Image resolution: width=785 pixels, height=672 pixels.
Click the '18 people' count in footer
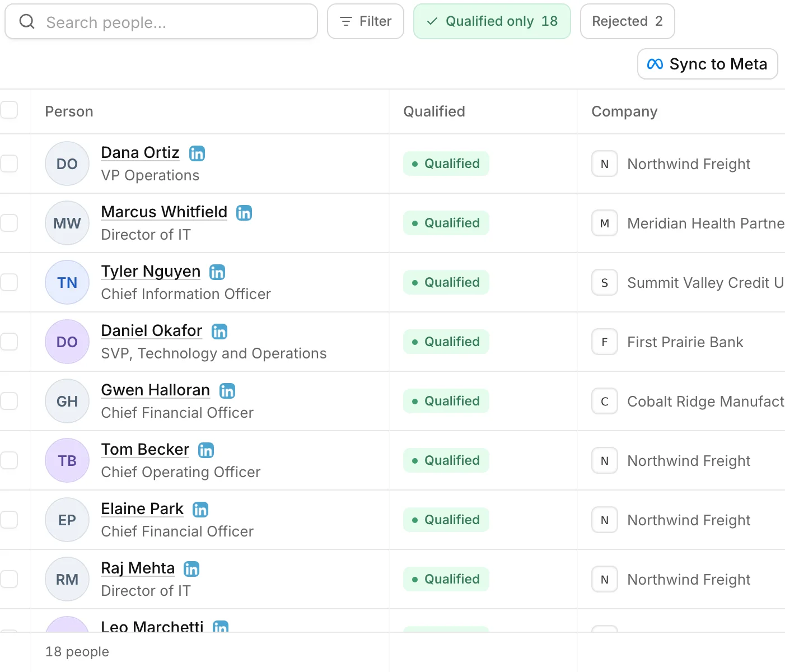coord(77,652)
